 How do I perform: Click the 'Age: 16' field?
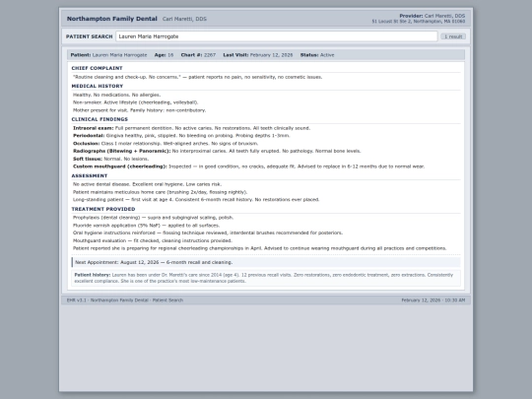point(164,55)
